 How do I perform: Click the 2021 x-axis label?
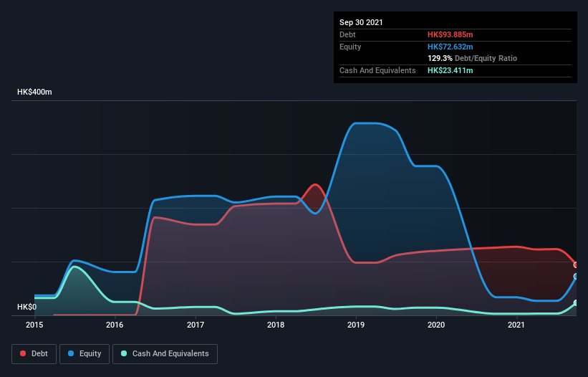click(516, 325)
